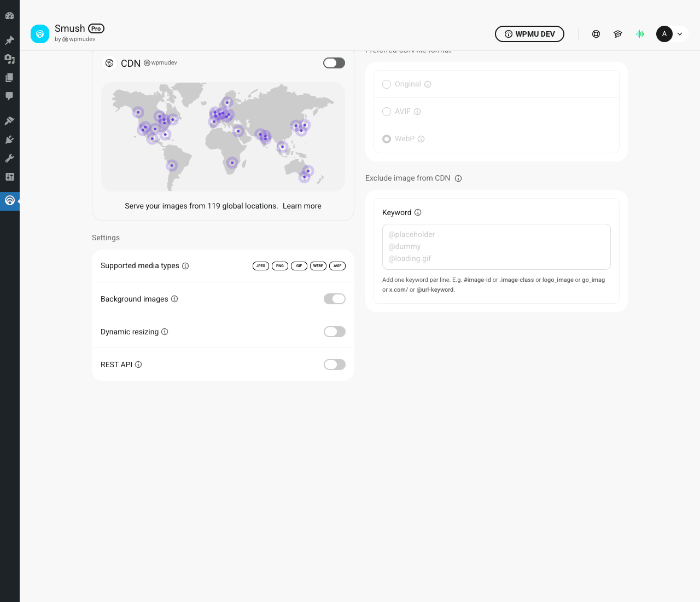Click info icon next to Dynamic resizing
Viewport: 700px width, 602px height.
pos(165,332)
